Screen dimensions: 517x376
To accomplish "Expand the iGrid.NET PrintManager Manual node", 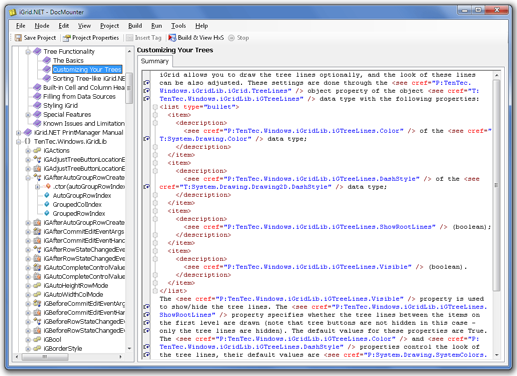I will pos(19,133).
